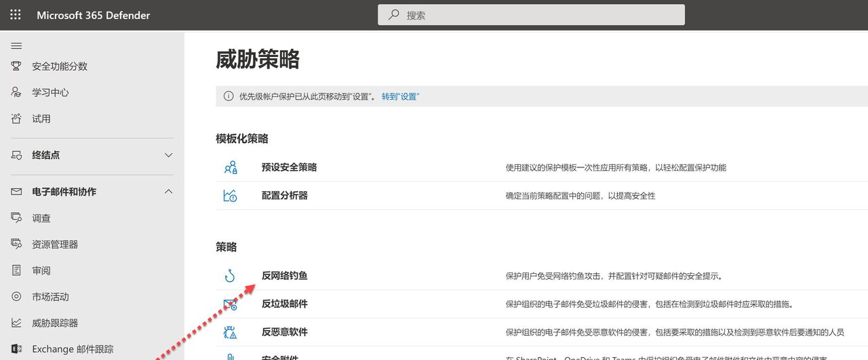Open the 反垃圾邮件 policy
This screenshot has width=868, height=360.
point(285,304)
